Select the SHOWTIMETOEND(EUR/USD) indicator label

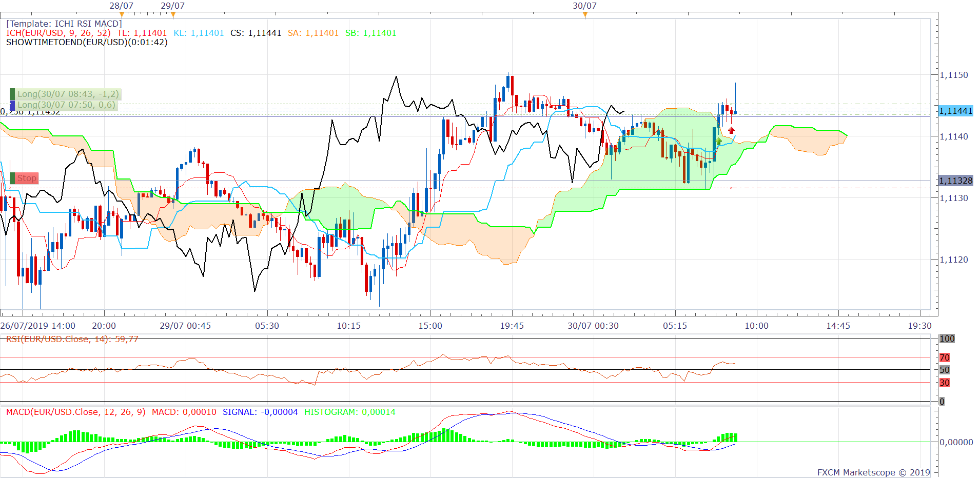87,42
